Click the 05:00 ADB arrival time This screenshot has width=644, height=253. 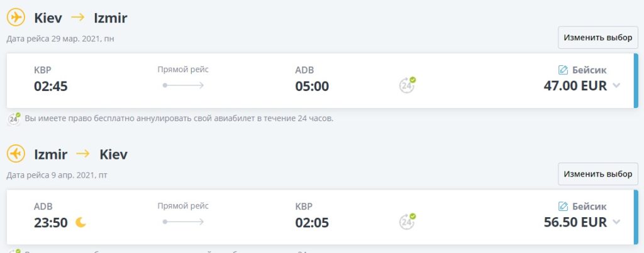click(x=312, y=86)
